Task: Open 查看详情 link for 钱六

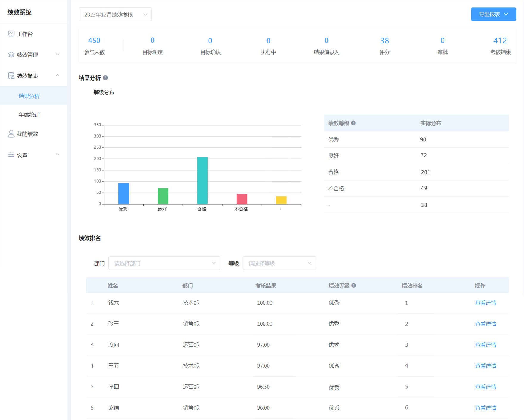Action: coord(485,303)
